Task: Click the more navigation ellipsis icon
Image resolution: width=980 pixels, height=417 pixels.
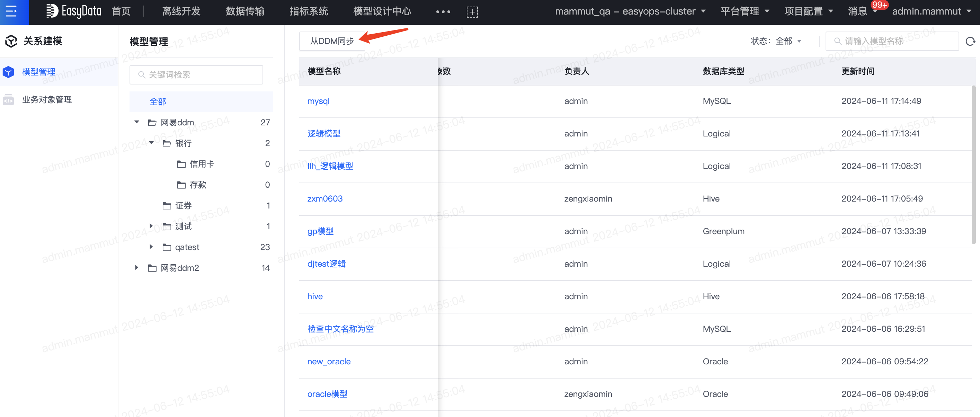Action: pos(443,12)
